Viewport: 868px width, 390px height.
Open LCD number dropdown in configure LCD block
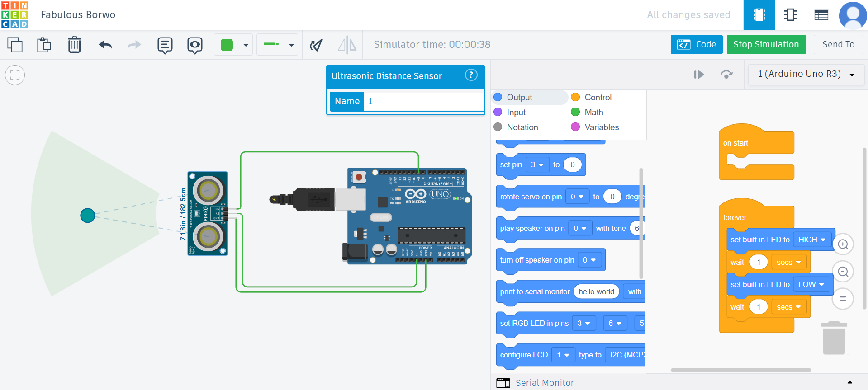click(563, 355)
